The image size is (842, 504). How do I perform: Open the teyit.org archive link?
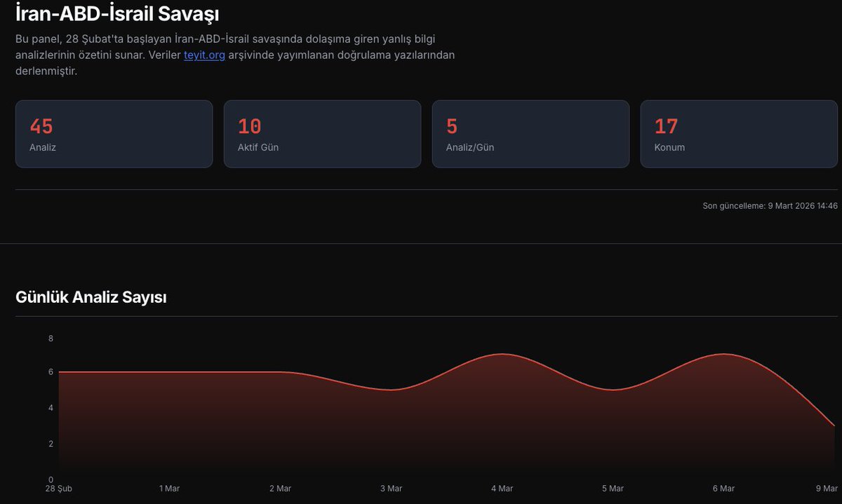203,55
